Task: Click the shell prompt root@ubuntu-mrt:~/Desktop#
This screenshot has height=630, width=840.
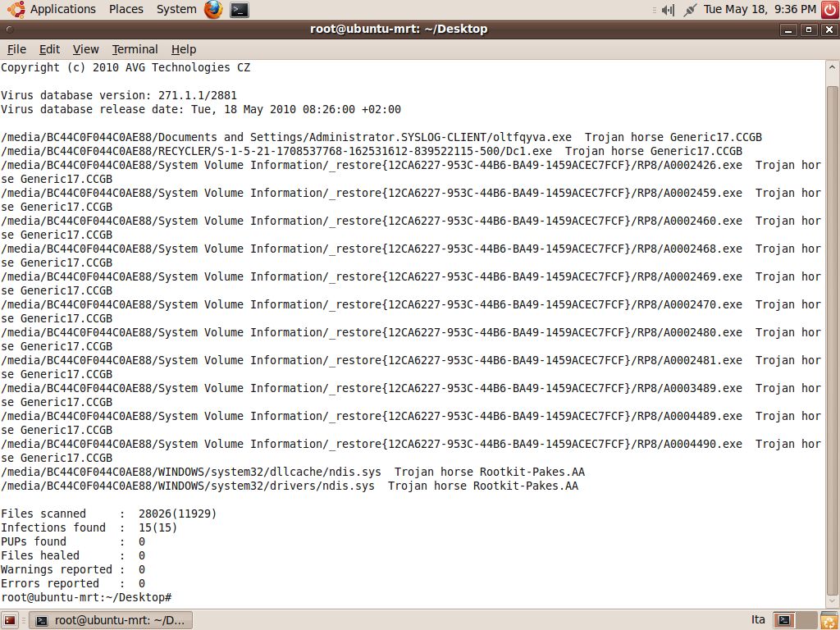Action: (x=86, y=597)
